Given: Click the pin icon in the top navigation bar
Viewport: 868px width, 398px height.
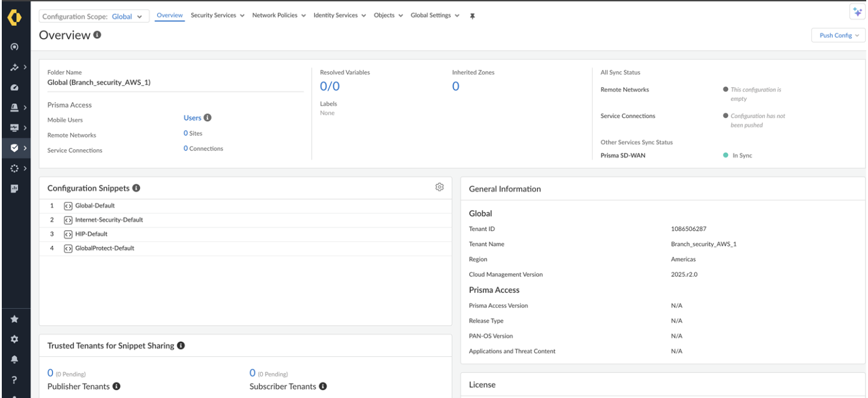Looking at the screenshot, I should 473,16.
